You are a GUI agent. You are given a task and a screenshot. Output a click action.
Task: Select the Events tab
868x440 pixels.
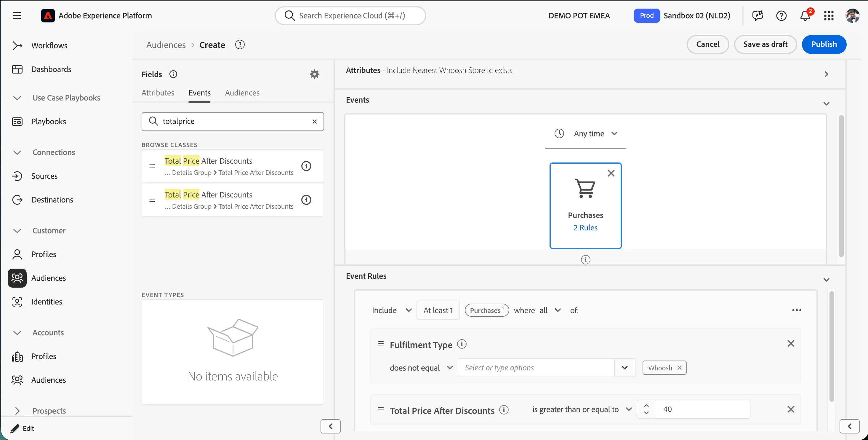pyautogui.click(x=199, y=93)
